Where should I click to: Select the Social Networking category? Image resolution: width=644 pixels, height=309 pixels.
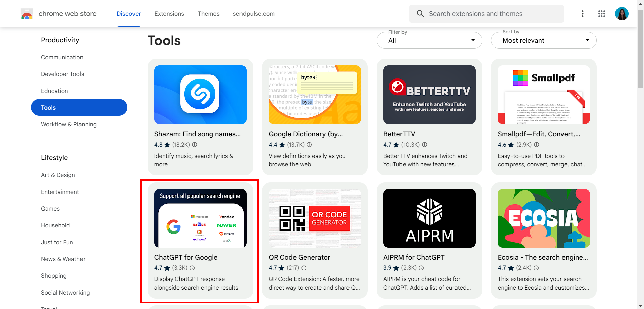click(65, 293)
